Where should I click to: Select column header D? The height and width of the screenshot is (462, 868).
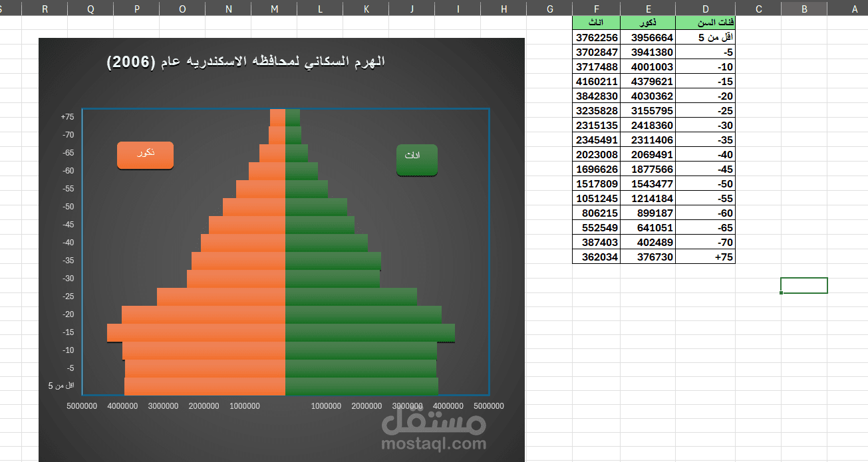pyautogui.click(x=705, y=9)
